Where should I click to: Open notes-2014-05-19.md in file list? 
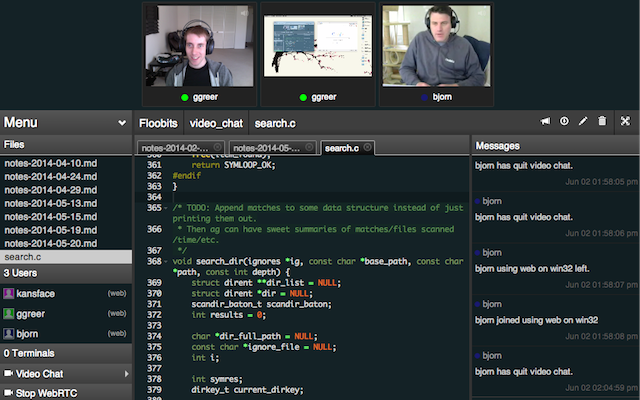66,230
